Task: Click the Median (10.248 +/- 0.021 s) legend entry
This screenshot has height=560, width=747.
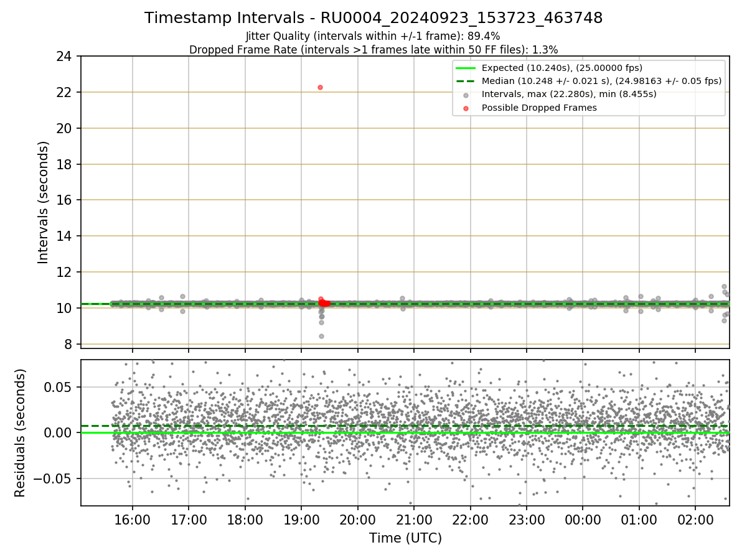Action: coord(601,81)
